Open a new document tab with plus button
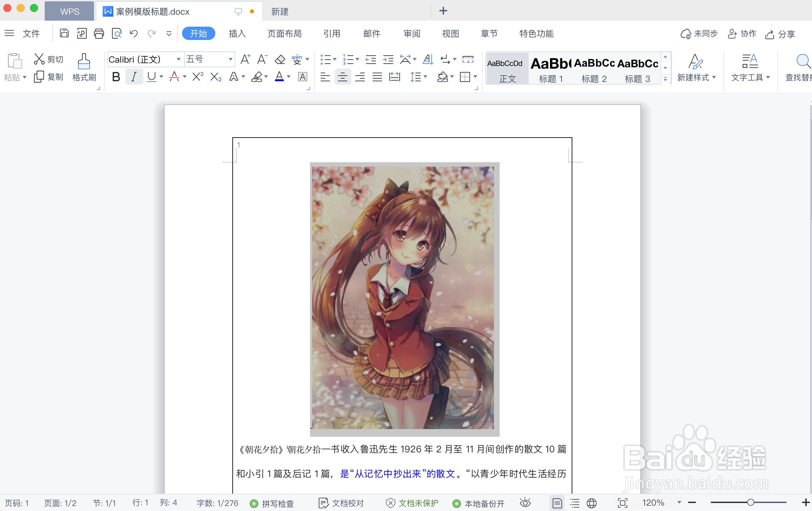Screen dimensions: 812x511 tap(443, 11)
